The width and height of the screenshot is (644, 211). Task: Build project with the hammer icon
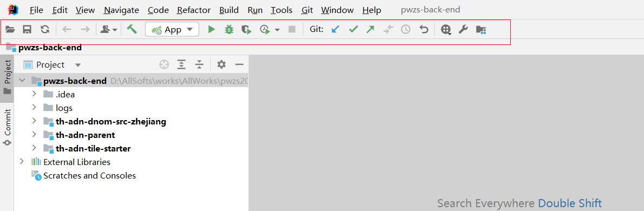[132, 29]
